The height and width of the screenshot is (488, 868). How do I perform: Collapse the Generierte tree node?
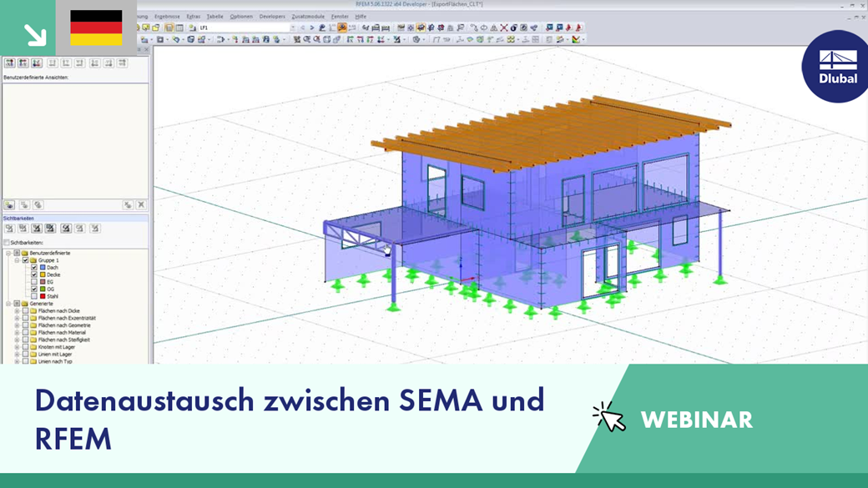coord(8,303)
